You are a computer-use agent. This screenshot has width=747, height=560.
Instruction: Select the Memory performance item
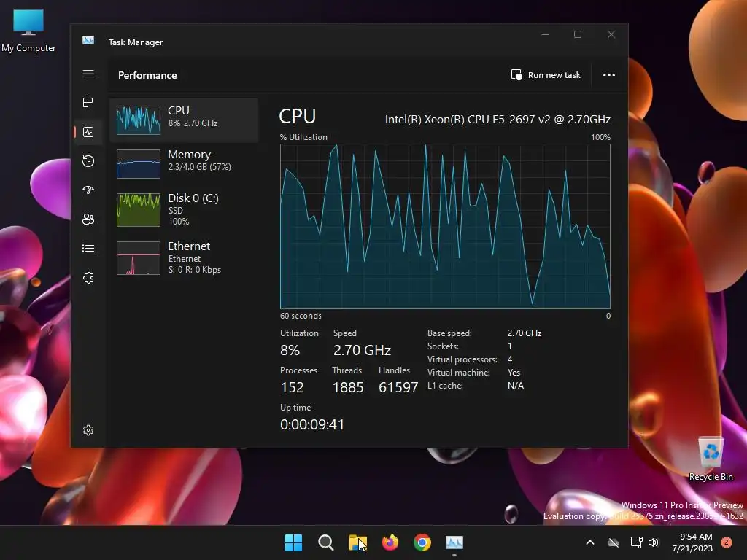click(184, 163)
